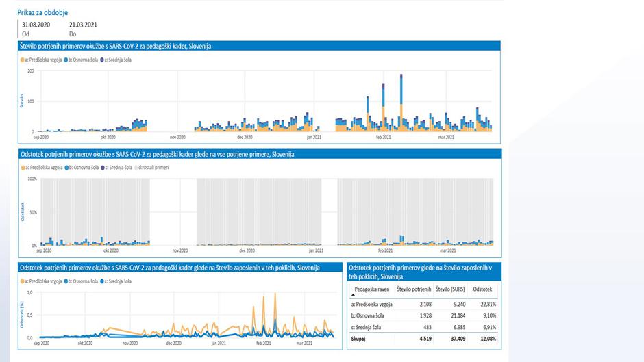Click Srednja šola legend marker in middle chart
Screen dimensions: 644x362
[103, 167]
